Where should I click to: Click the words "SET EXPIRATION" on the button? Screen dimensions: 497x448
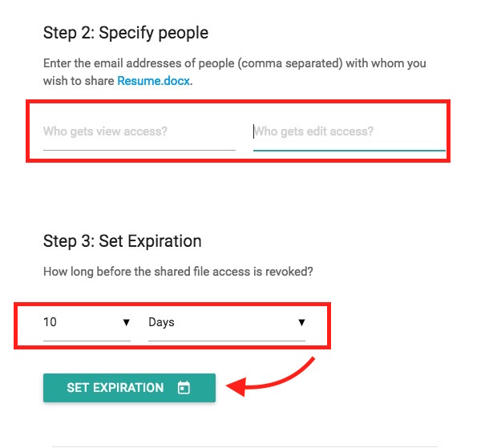click(x=115, y=388)
